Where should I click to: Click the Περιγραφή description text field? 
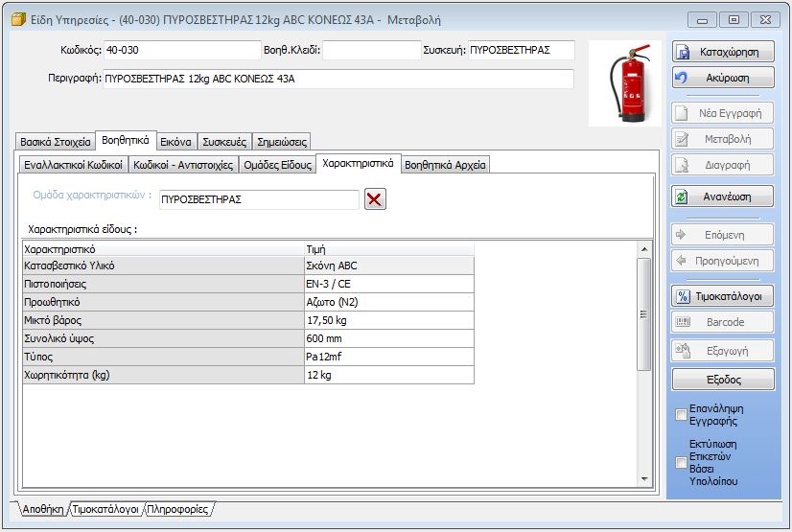click(338, 79)
